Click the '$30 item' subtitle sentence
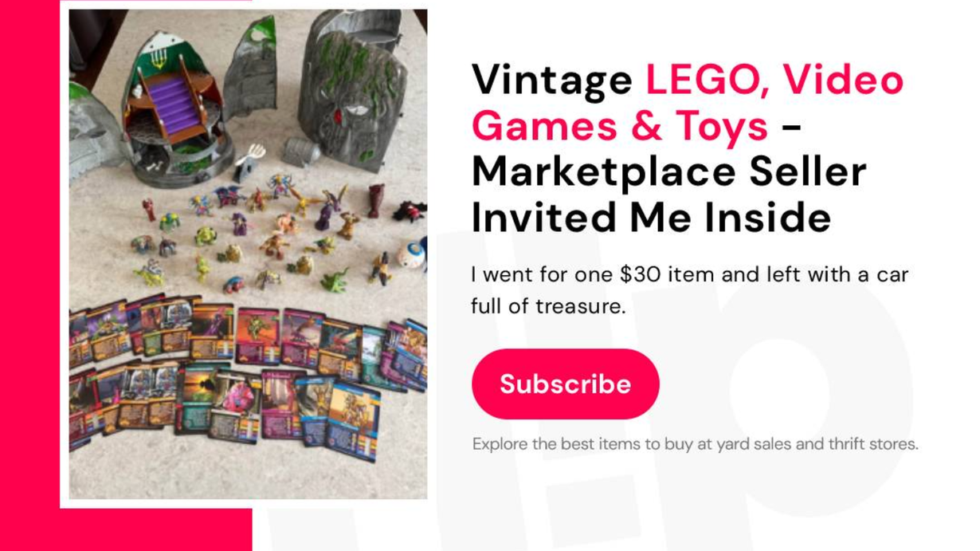This screenshot has width=980, height=551. pyautogui.click(x=689, y=276)
